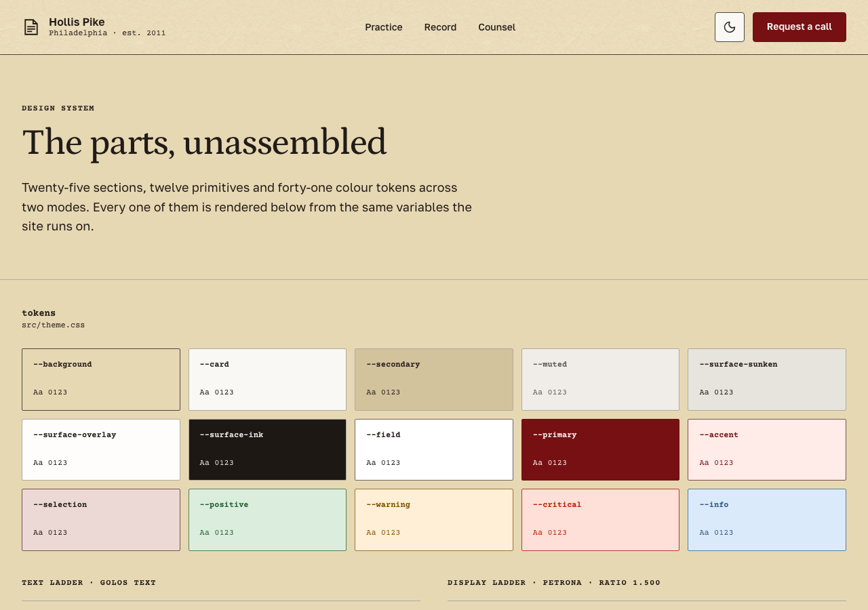The width and height of the screenshot is (868, 610).
Task: Select the --info blue swatch
Action: 767,520
